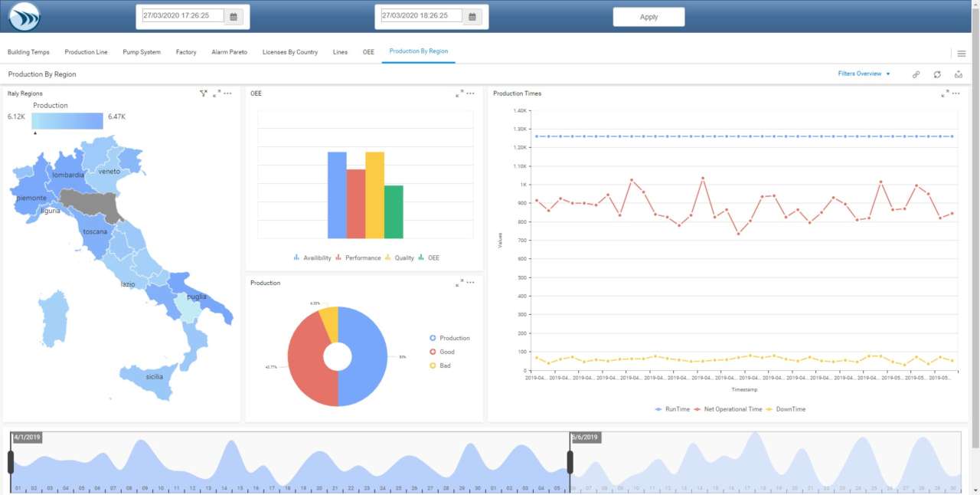This screenshot has width=980, height=495.
Task: Open the Pump System tab
Action: [142, 52]
